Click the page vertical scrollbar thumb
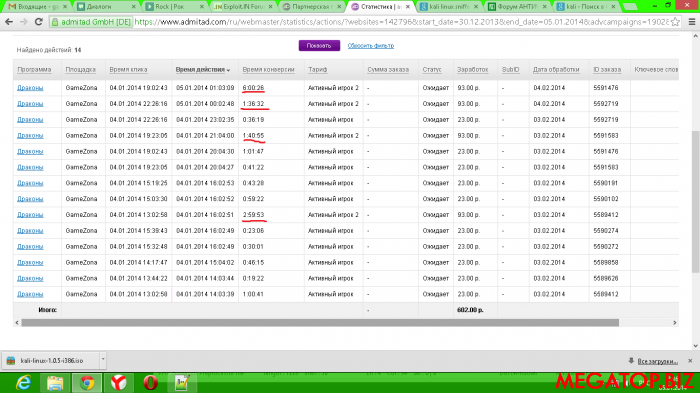 coord(696,201)
